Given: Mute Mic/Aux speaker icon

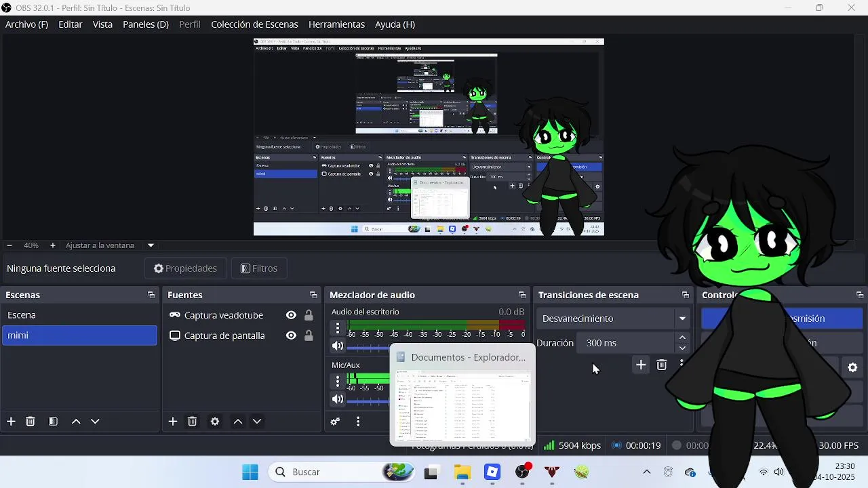Looking at the screenshot, I should (337, 399).
